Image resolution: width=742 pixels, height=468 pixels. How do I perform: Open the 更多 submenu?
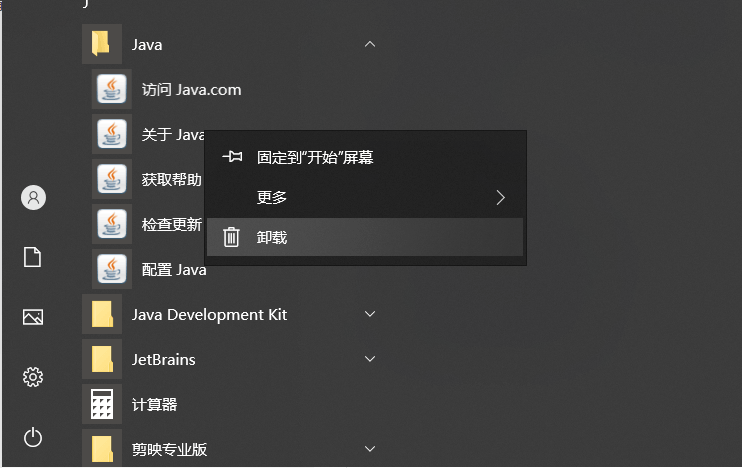coord(365,197)
